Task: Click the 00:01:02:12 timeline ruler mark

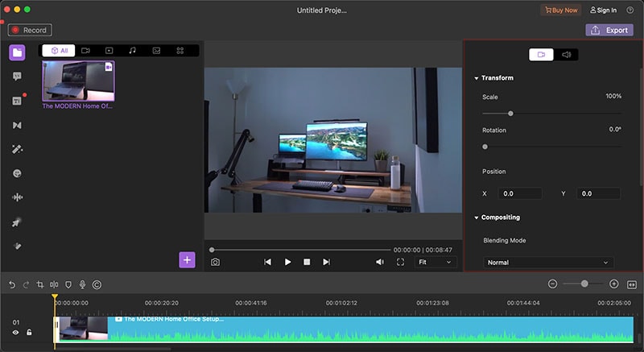Action: 341,303
